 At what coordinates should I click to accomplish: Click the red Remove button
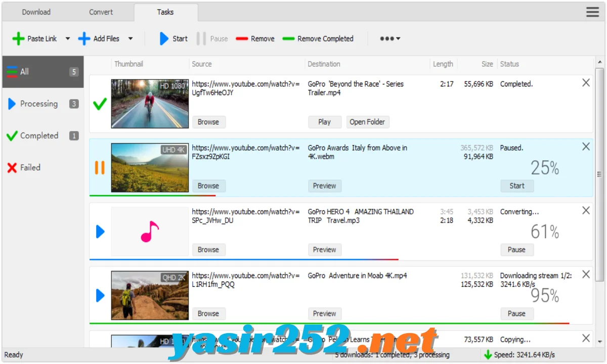(x=255, y=38)
